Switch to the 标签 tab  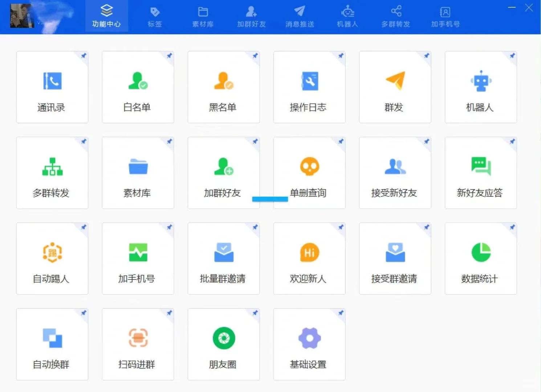tap(155, 16)
